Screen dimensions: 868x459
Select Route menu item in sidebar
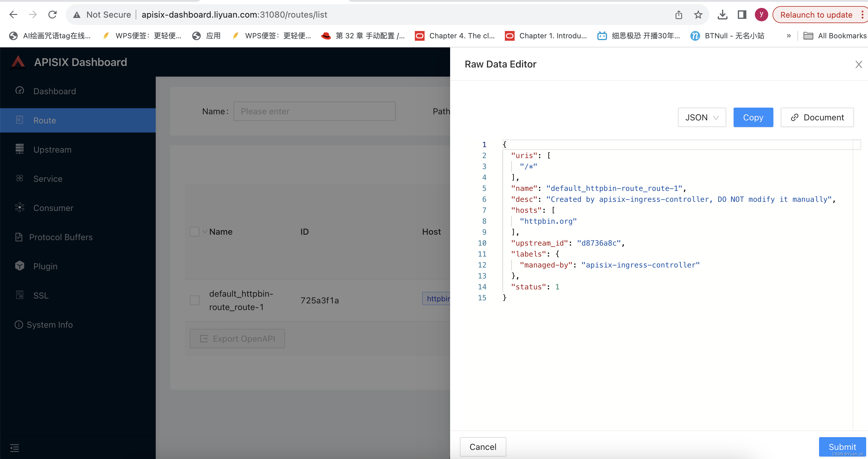pos(45,120)
